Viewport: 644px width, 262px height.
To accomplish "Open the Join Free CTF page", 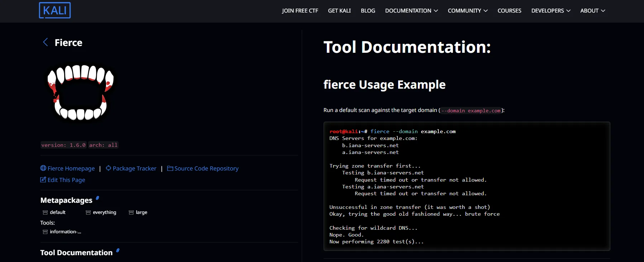I will [x=300, y=11].
